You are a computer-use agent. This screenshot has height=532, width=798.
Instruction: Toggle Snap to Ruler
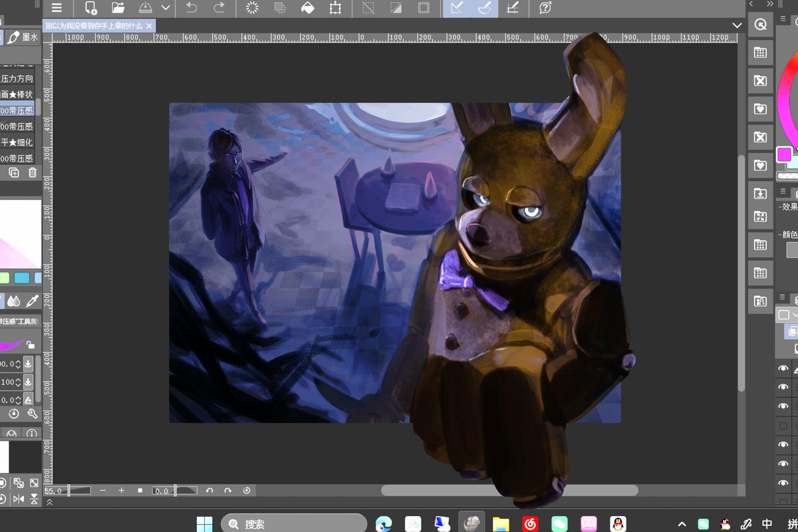[x=456, y=8]
